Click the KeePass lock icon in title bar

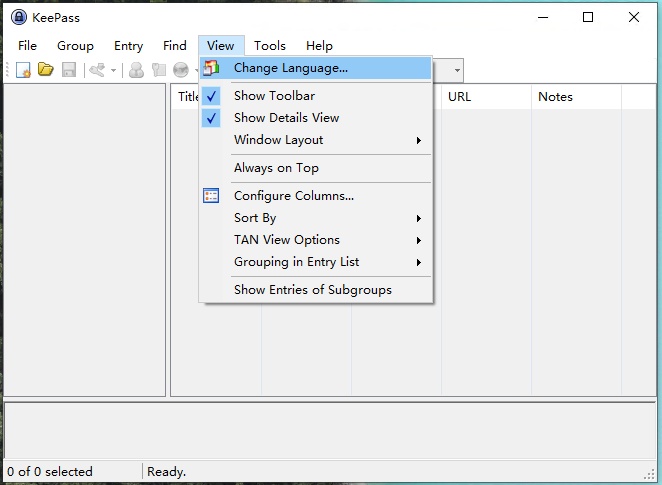coord(17,17)
